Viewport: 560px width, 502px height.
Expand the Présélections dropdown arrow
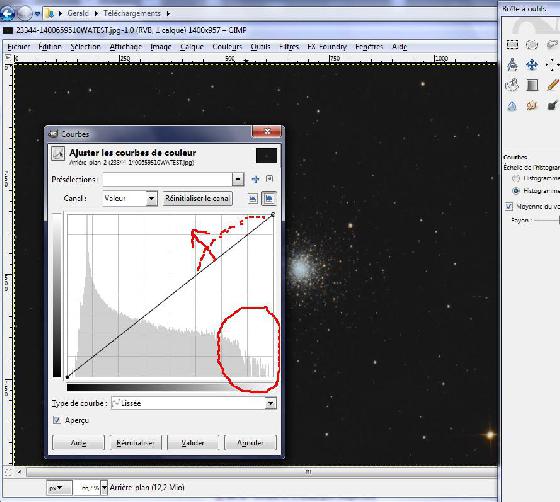coord(238,179)
